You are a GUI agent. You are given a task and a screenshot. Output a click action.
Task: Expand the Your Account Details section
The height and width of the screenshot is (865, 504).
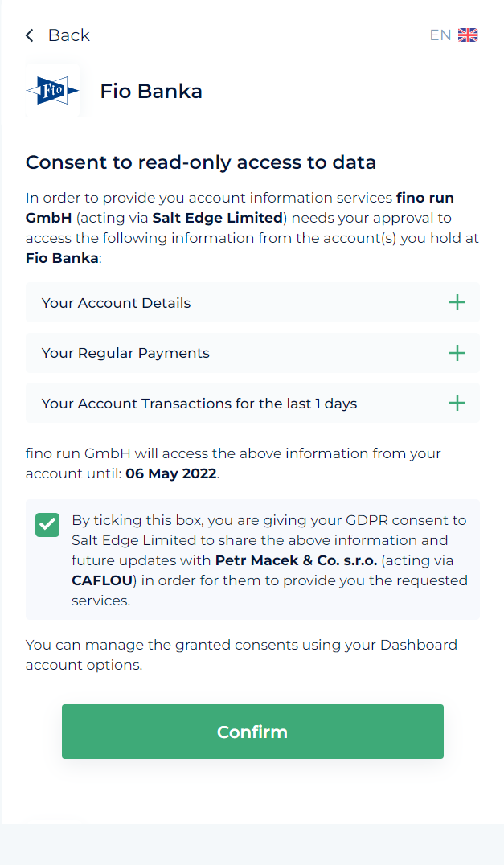(x=117, y=303)
